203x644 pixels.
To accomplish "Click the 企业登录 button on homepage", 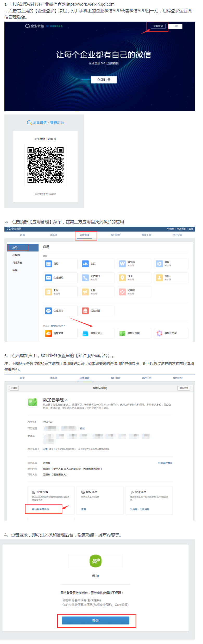I will 158,26.
